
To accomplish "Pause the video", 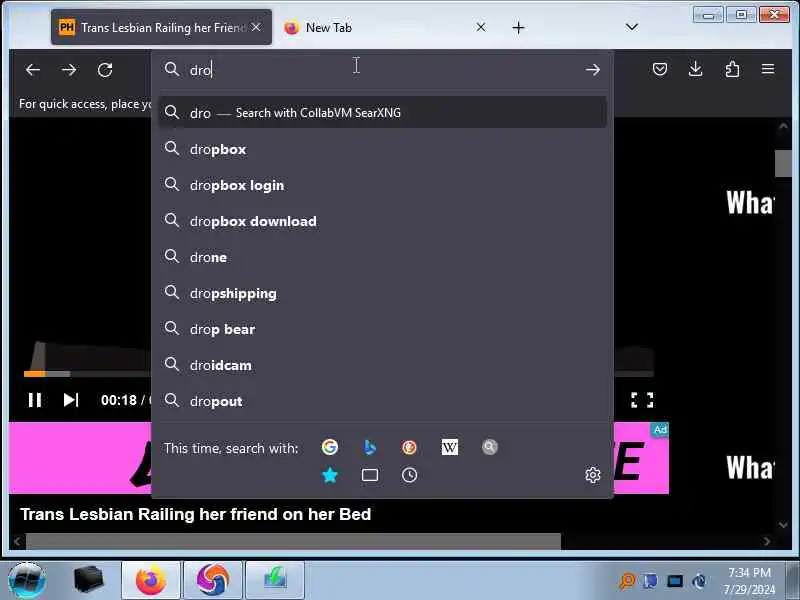I will (35, 400).
